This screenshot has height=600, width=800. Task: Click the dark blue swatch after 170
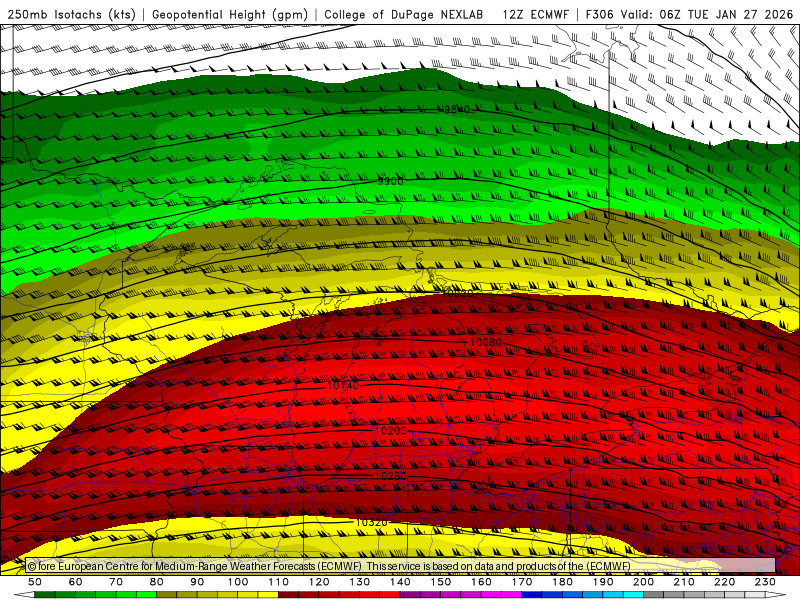(532, 595)
